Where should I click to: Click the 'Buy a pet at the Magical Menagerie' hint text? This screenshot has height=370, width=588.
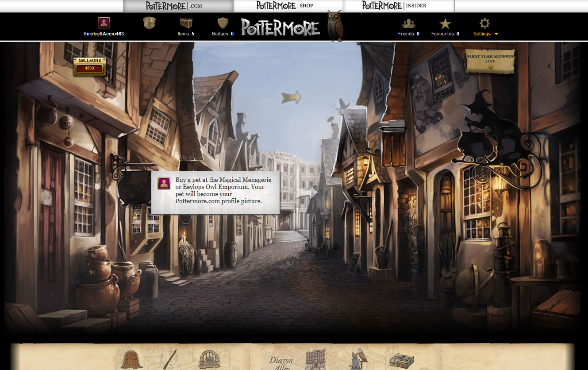tap(223, 190)
